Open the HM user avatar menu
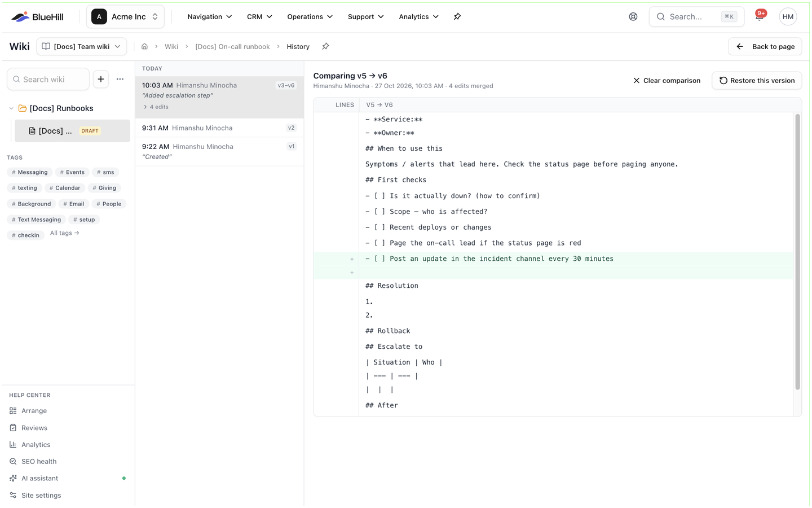Image resolution: width=812 pixels, height=508 pixels. tap(788, 17)
